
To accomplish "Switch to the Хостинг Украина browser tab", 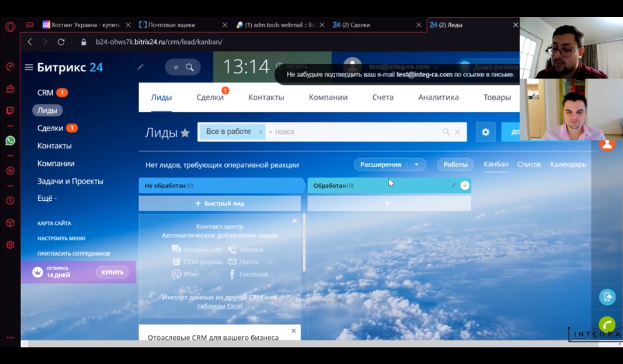I will click(x=81, y=25).
